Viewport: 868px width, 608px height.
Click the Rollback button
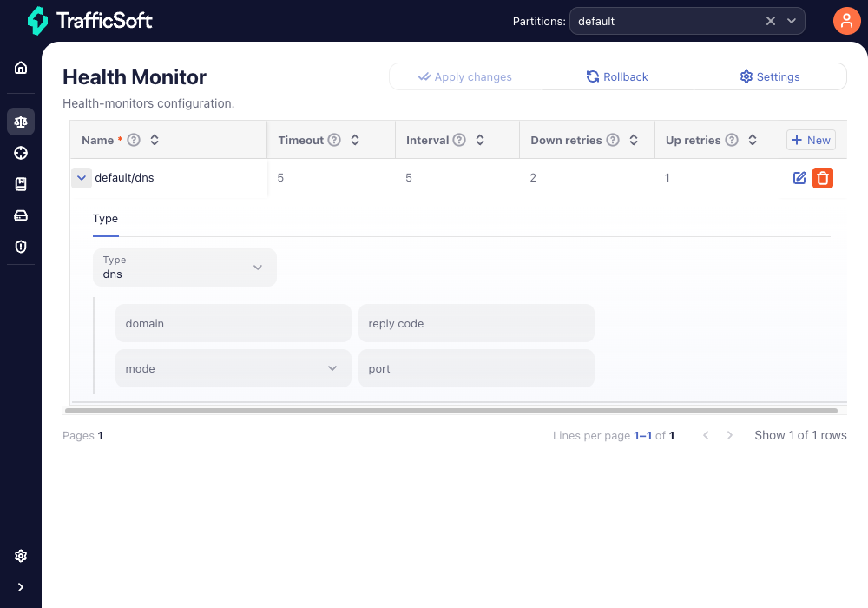click(617, 76)
